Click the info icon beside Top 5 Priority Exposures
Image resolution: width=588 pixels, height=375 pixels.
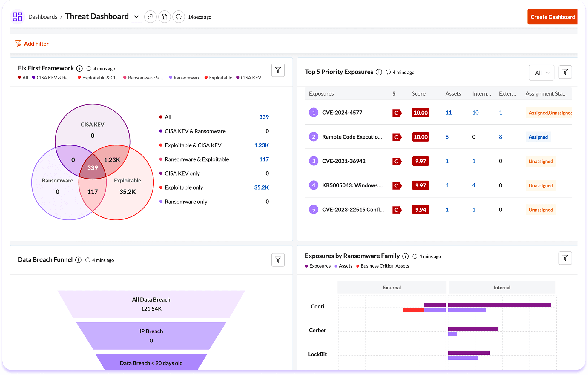tap(379, 72)
